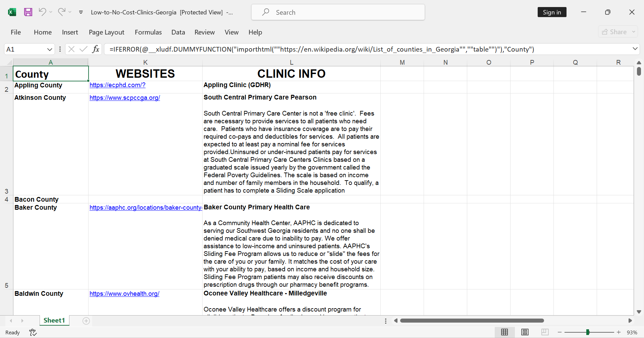This screenshot has height=338, width=644.
Task: Save the workbook with the floppy disk icon
Action: [28, 12]
